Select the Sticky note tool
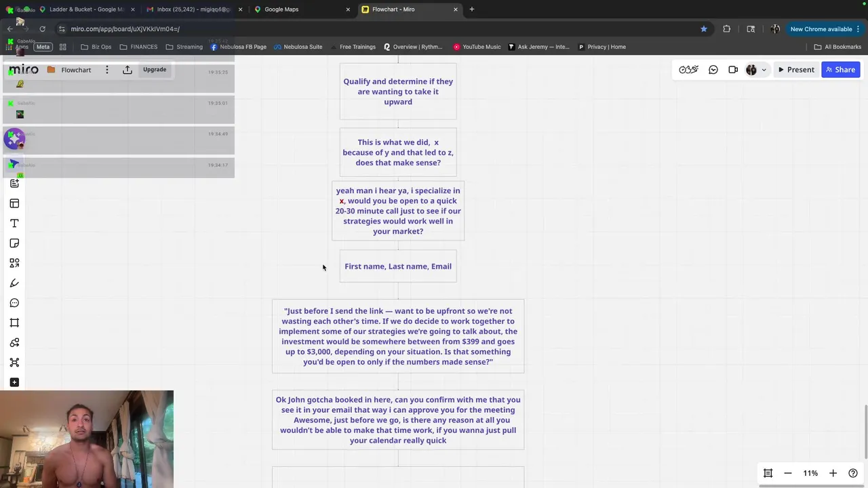 tap(14, 243)
